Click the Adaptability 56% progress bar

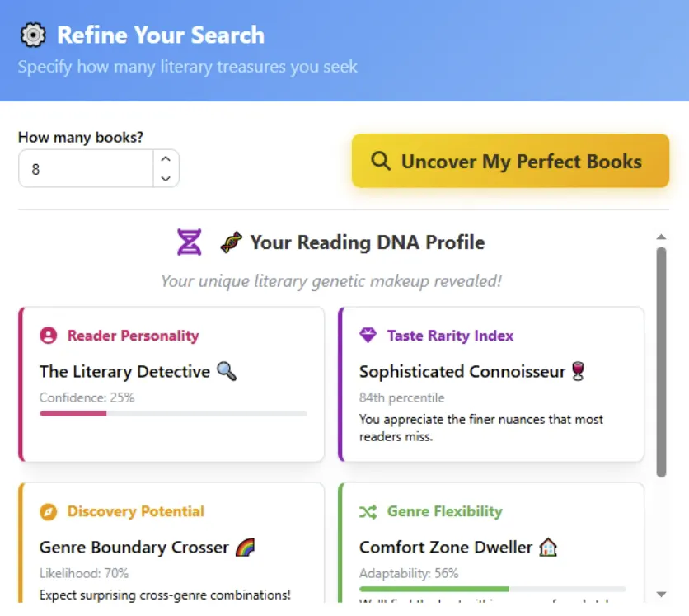(492, 589)
